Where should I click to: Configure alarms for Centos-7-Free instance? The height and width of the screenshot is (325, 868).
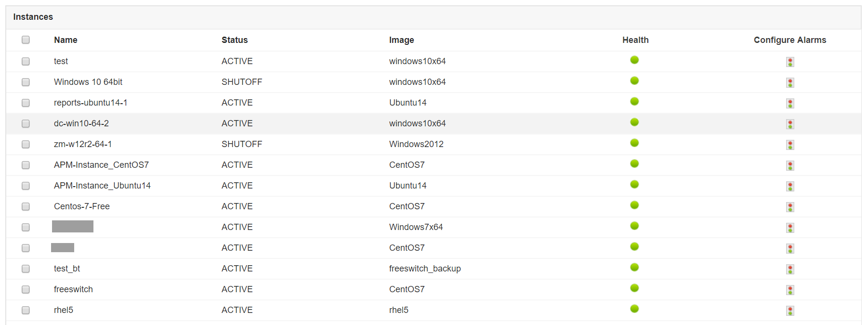pyautogui.click(x=790, y=207)
